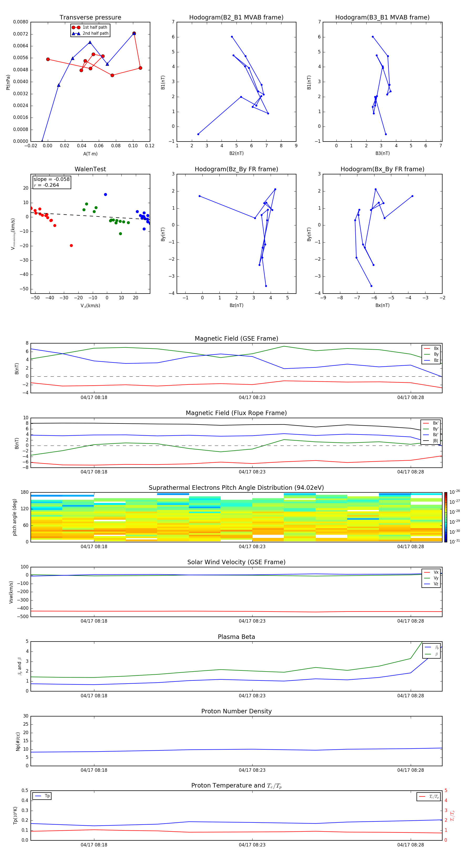Click the 'B2(nT)' x-axis label

click(x=236, y=153)
